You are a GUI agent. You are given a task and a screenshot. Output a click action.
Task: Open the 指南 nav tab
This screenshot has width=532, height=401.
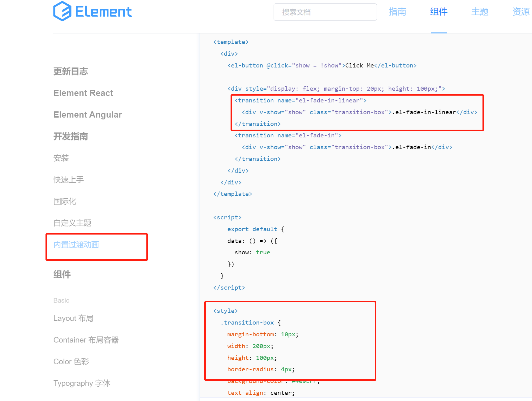[x=397, y=12]
